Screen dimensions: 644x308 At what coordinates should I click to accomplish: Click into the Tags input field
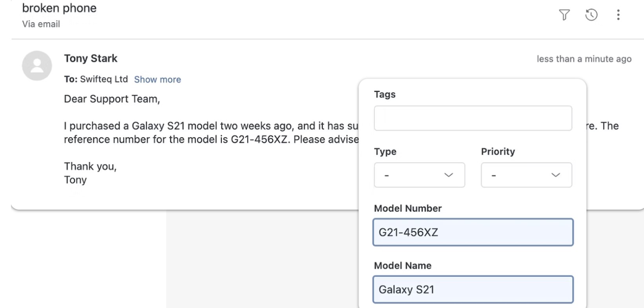pos(473,118)
